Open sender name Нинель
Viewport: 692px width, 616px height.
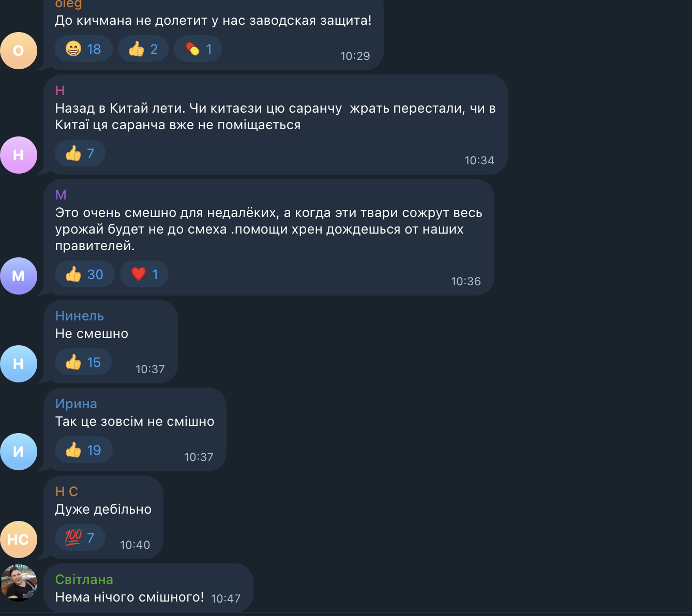pyautogui.click(x=80, y=316)
